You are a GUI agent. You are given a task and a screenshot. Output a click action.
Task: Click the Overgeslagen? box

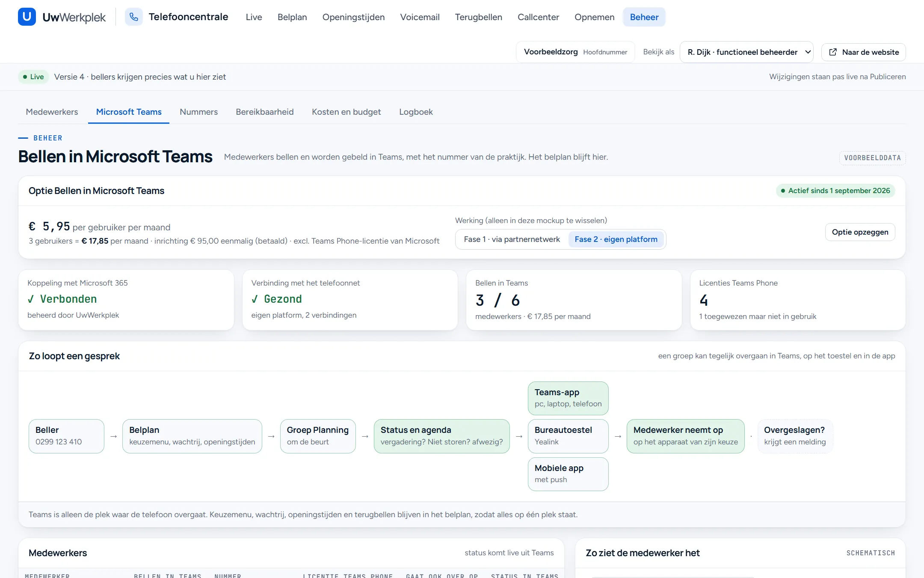pos(795,436)
